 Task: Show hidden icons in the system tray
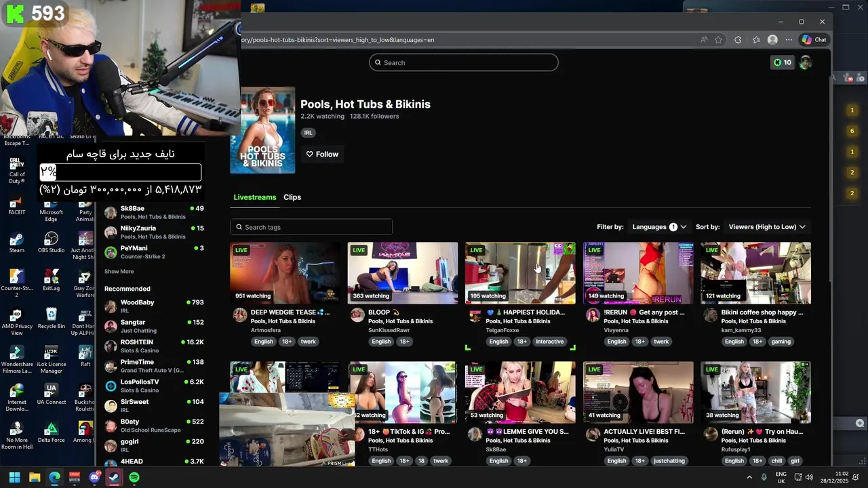[x=749, y=477]
